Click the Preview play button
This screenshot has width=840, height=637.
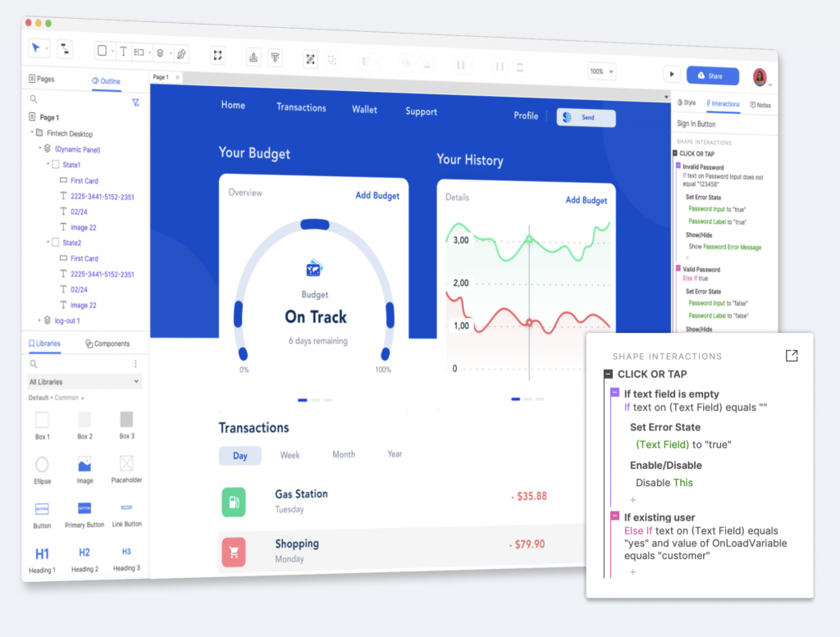(672, 74)
